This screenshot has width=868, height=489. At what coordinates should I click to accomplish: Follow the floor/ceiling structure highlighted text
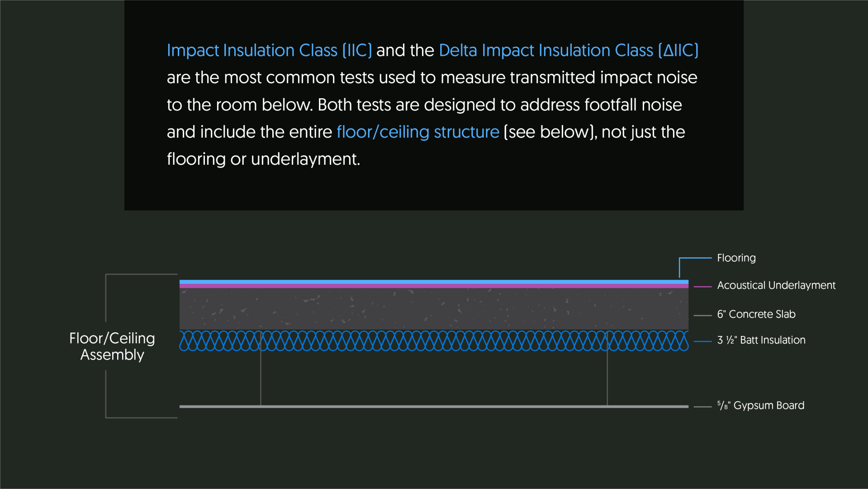(x=418, y=132)
